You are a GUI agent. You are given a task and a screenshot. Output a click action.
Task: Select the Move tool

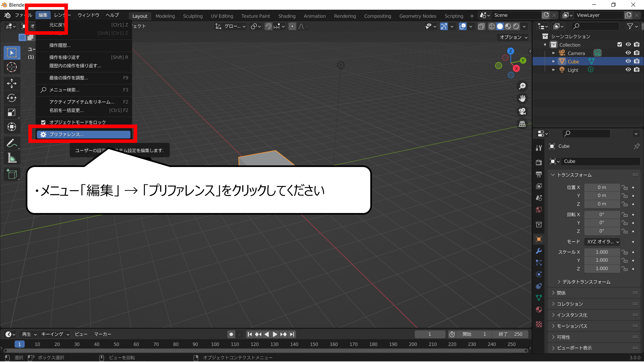click(x=12, y=84)
